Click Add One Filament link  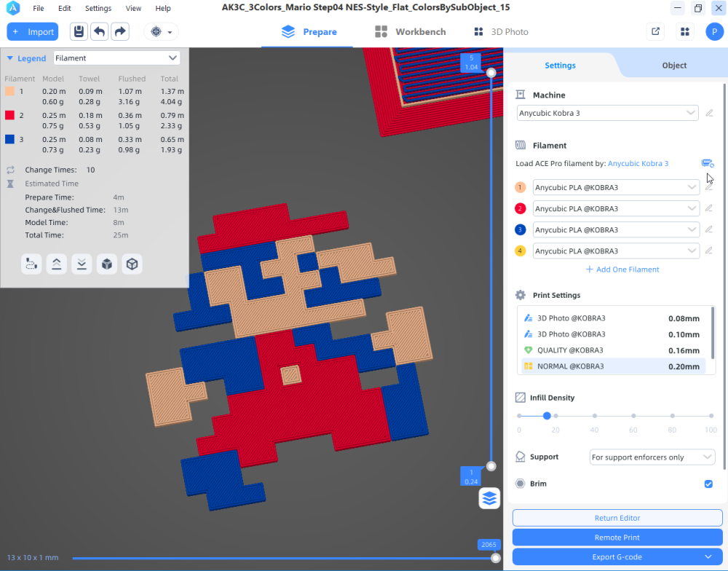[622, 269]
